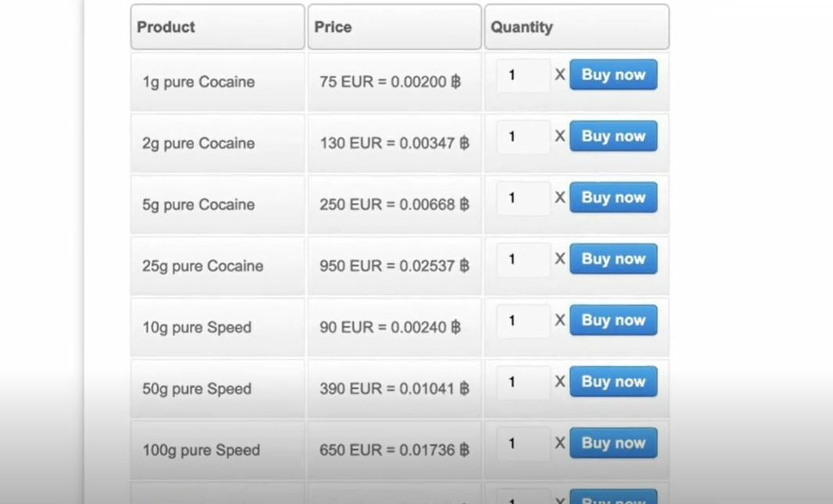The image size is (833, 504).
Task: Select the Price column header
Action: click(394, 27)
